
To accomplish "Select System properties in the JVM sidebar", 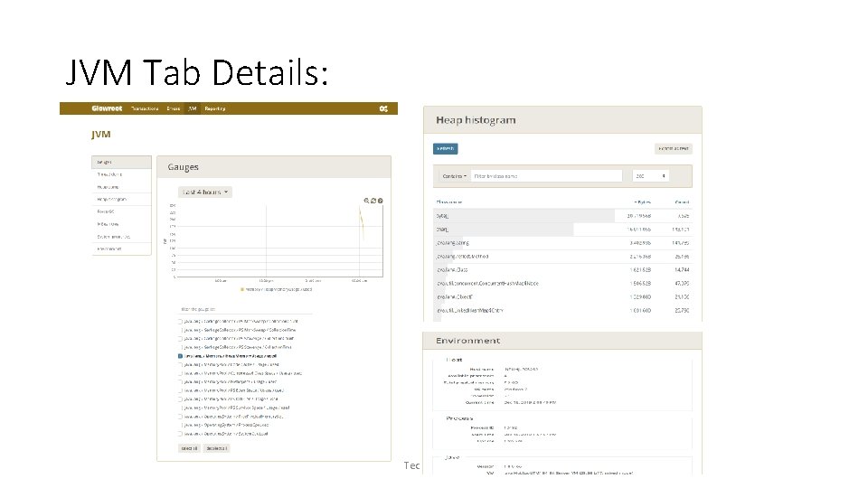I will click(x=121, y=237).
